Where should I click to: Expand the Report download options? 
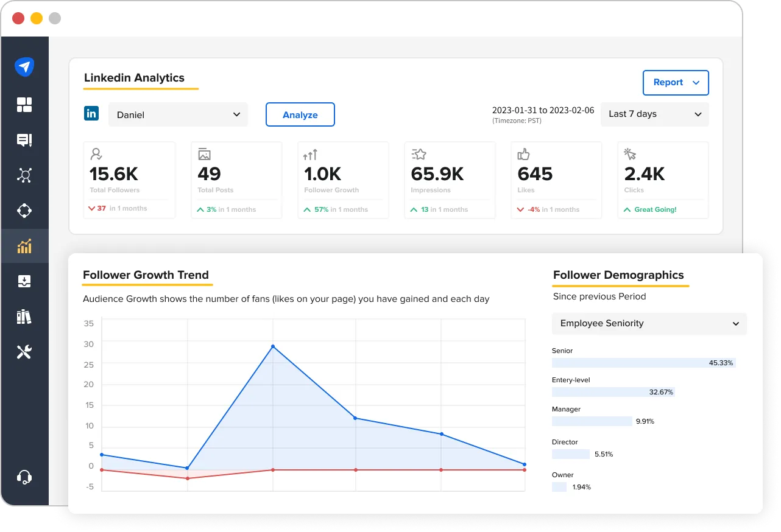coord(675,82)
